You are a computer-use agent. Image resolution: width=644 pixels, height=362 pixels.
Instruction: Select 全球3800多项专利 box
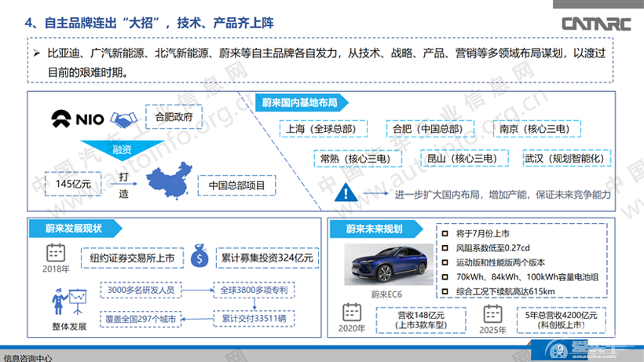pyautogui.click(x=254, y=291)
